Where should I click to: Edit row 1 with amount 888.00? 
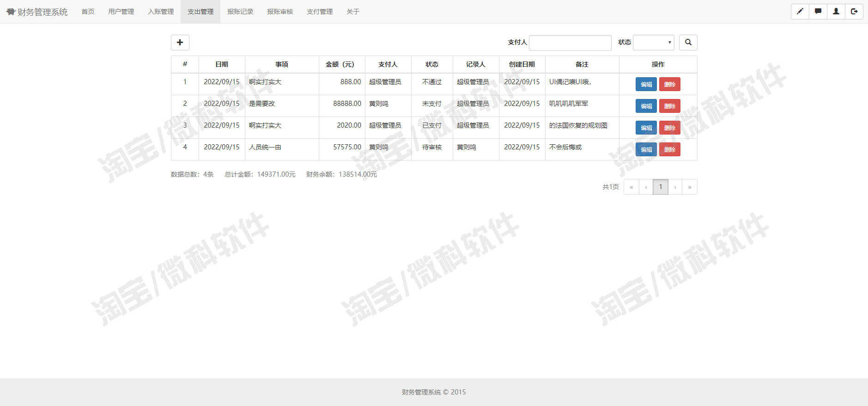pyautogui.click(x=646, y=84)
